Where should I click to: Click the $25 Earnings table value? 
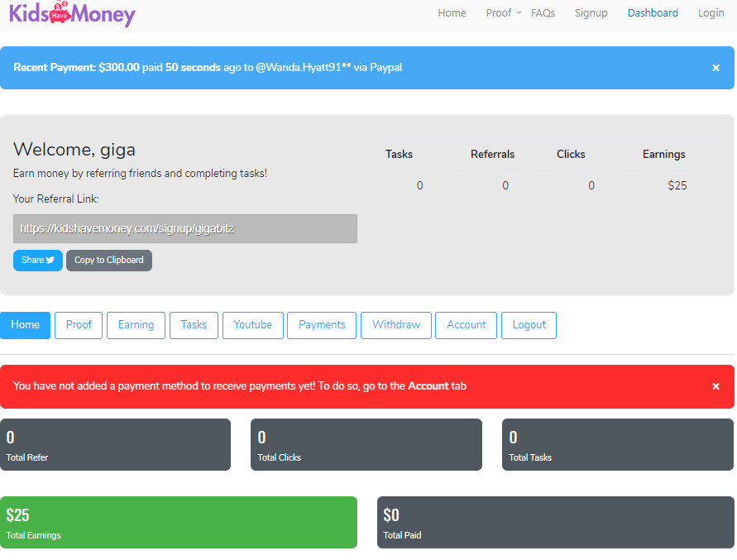(x=677, y=186)
